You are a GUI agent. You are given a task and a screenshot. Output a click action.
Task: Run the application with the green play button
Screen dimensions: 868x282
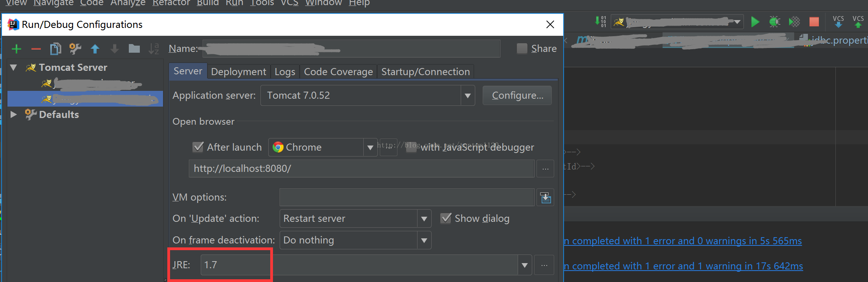tap(754, 22)
